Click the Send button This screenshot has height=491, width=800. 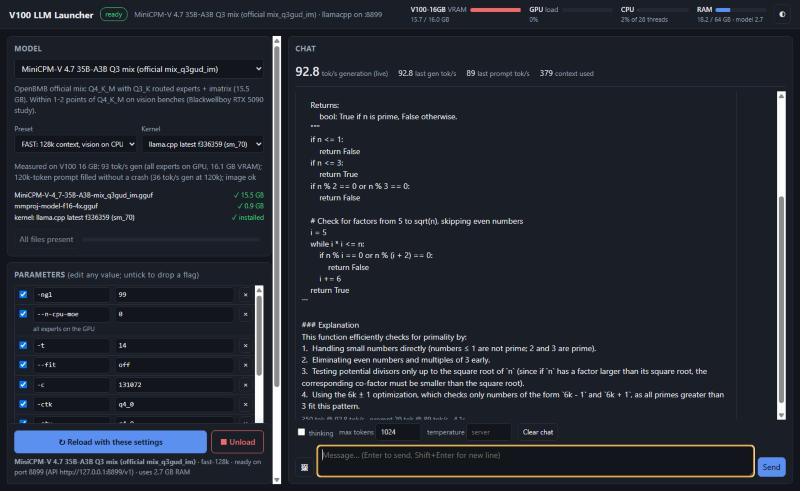[771, 467]
